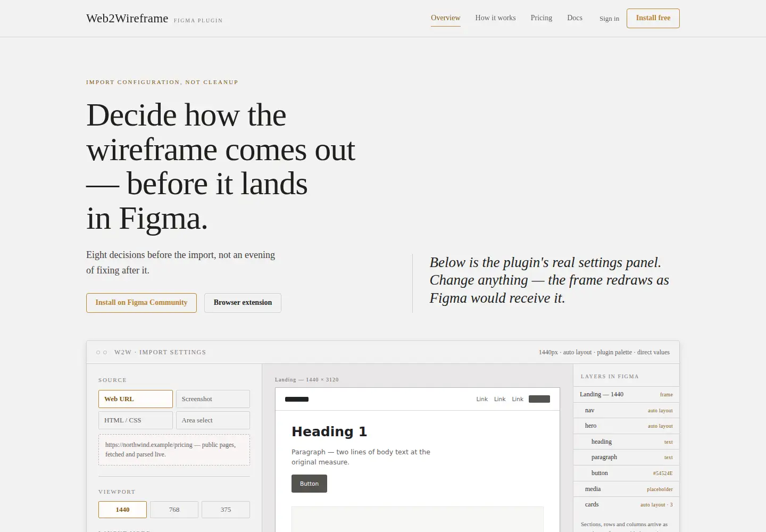Viewport: 766px width, 532px height.
Task: Select HTML / CSS as source
Action: [136, 420]
